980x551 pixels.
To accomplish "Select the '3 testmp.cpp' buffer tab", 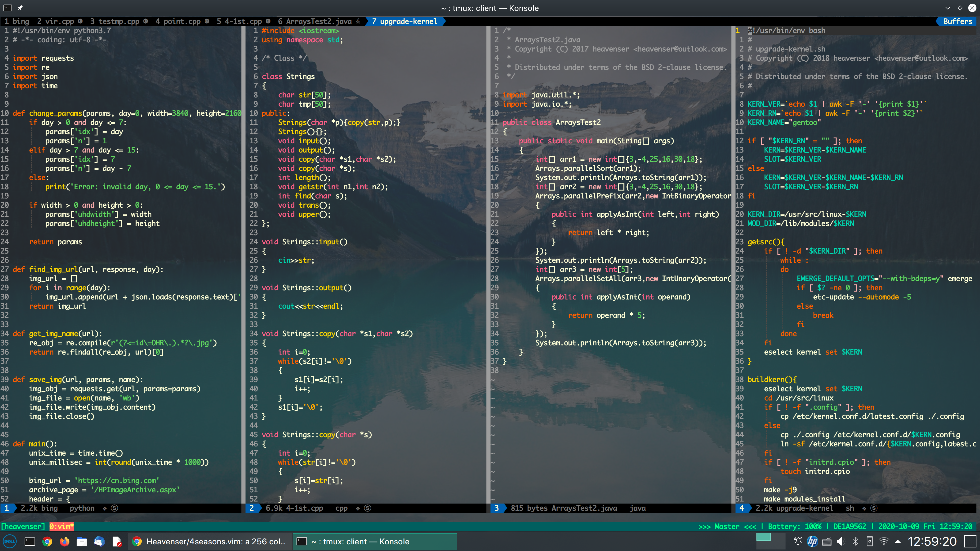I will pos(119,21).
